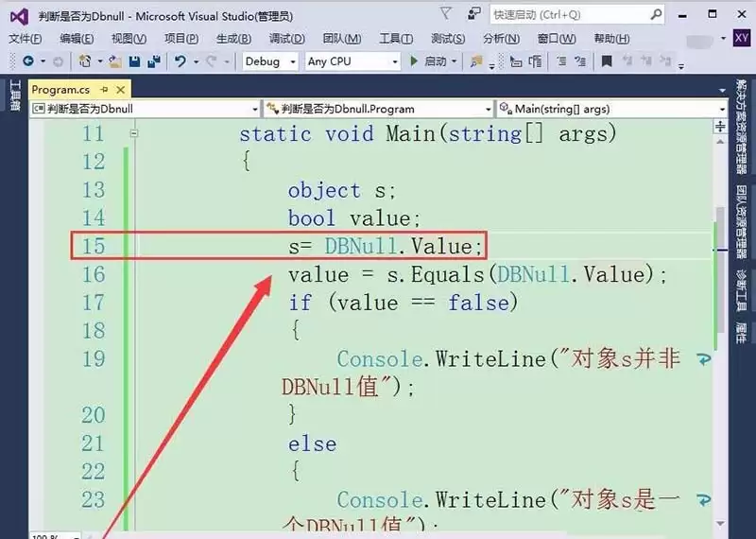
Task: Click the wrap indicator on line 19
Action: pos(703,359)
